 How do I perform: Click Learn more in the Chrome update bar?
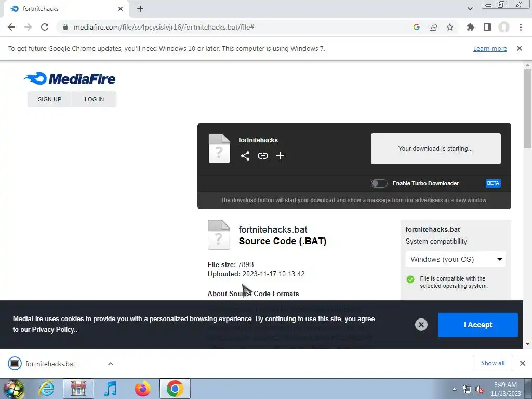pos(490,48)
